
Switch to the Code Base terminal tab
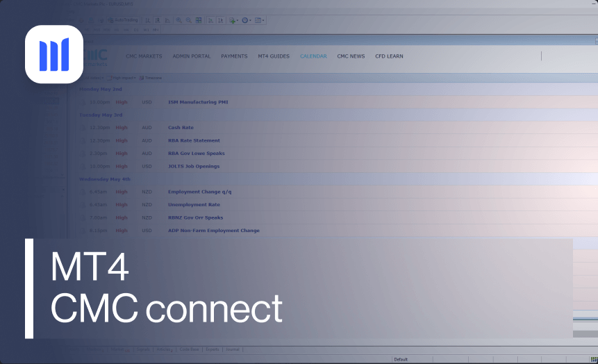click(x=189, y=349)
